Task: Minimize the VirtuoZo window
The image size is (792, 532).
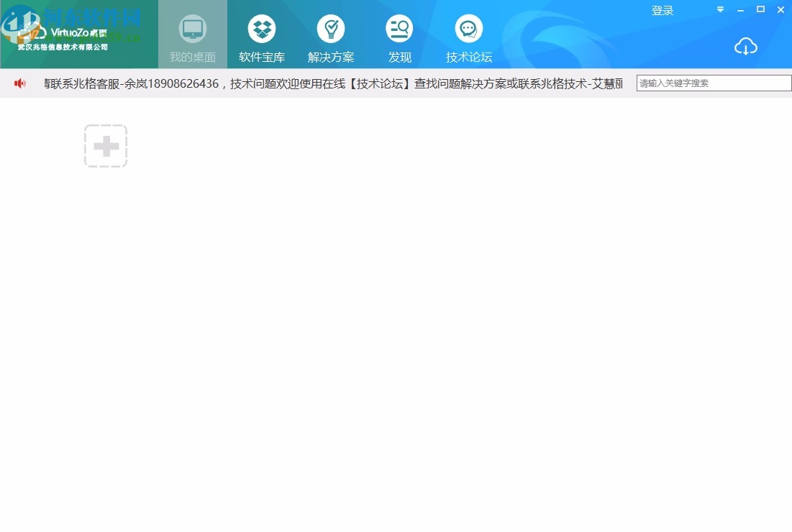Action: click(739, 9)
